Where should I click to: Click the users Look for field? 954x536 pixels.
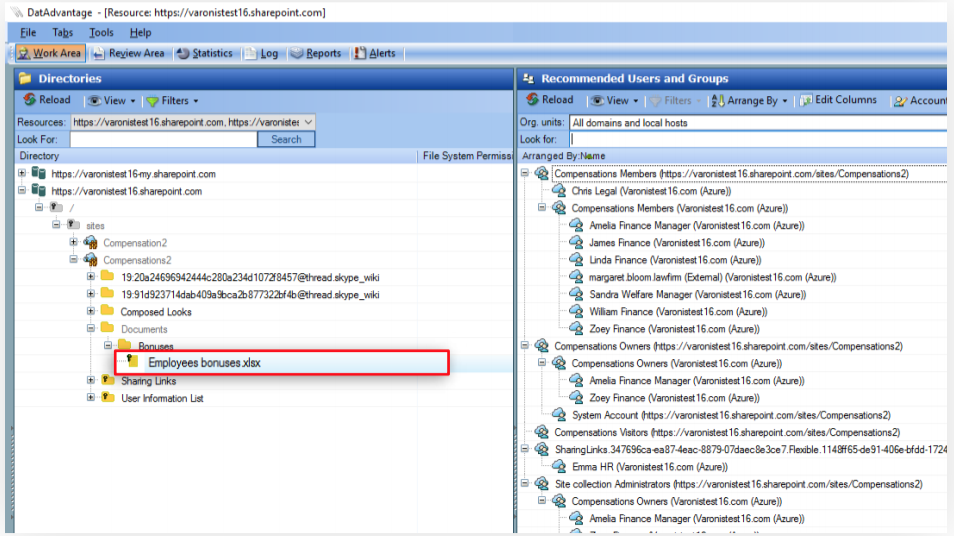pos(758,139)
